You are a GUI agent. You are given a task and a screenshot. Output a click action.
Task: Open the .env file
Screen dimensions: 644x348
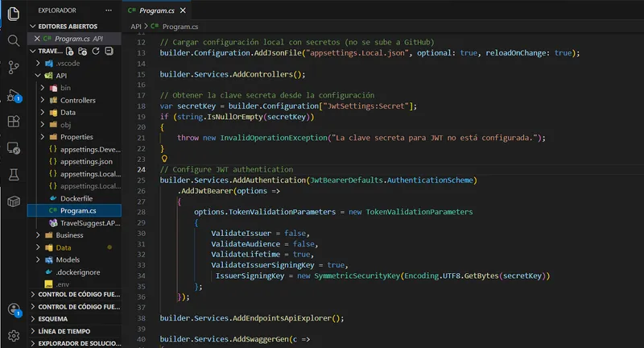tap(63, 284)
